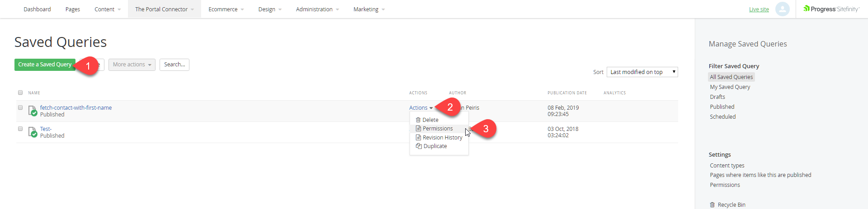Click the Test- published document icon

(x=33, y=132)
